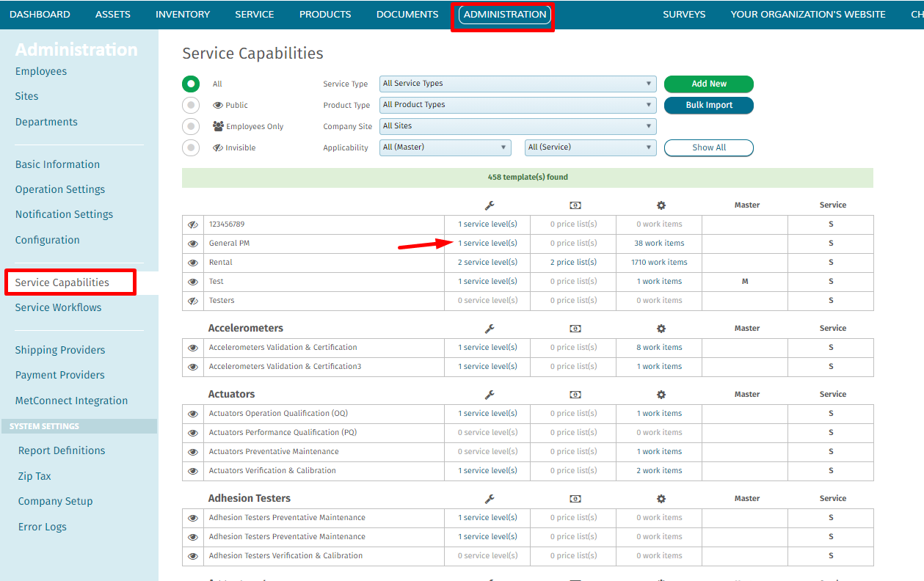Toggle eye icon for Accelerometers Validation & Certification
This screenshot has width=924, height=581.
pos(193,348)
